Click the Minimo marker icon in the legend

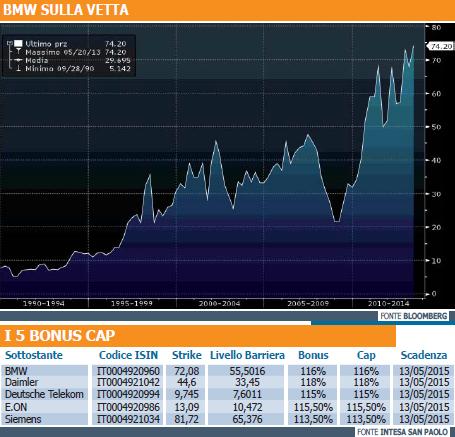(18, 68)
